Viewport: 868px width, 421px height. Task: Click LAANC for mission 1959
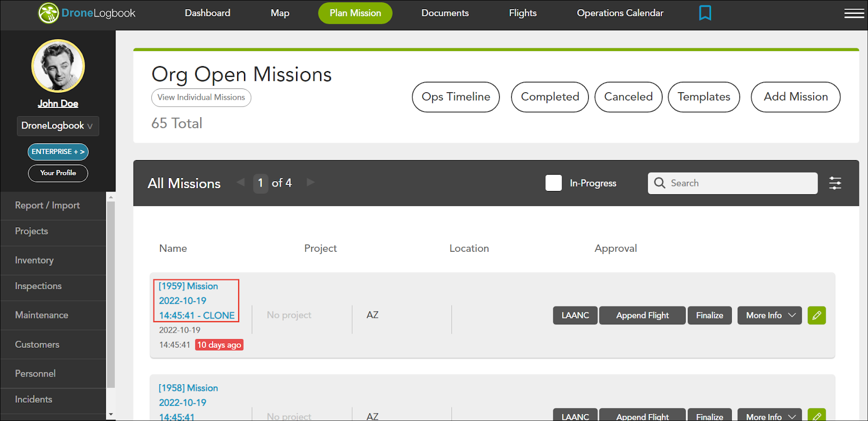pos(575,315)
